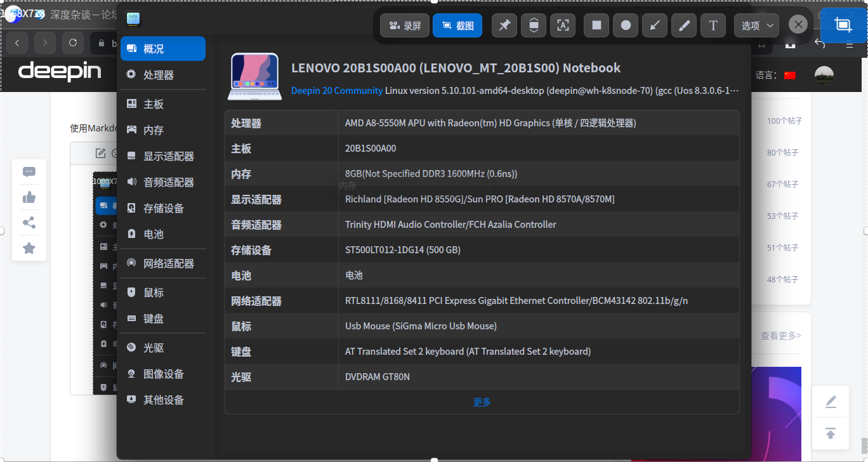Image resolution: width=868 pixels, height=462 pixels.
Task: Click the browser undo arrow icon
Action: [x=820, y=44]
